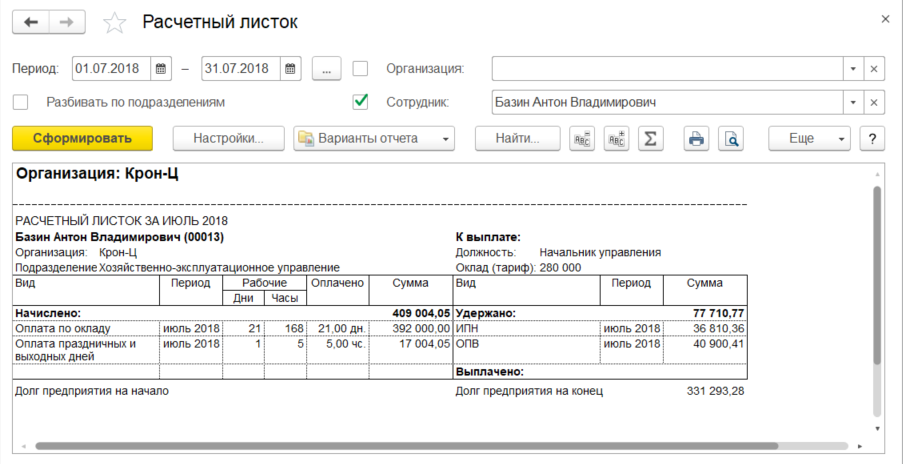Image resolution: width=903 pixels, height=464 pixels.
Task: Click the expand all groups icon
Action: point(616,139)
